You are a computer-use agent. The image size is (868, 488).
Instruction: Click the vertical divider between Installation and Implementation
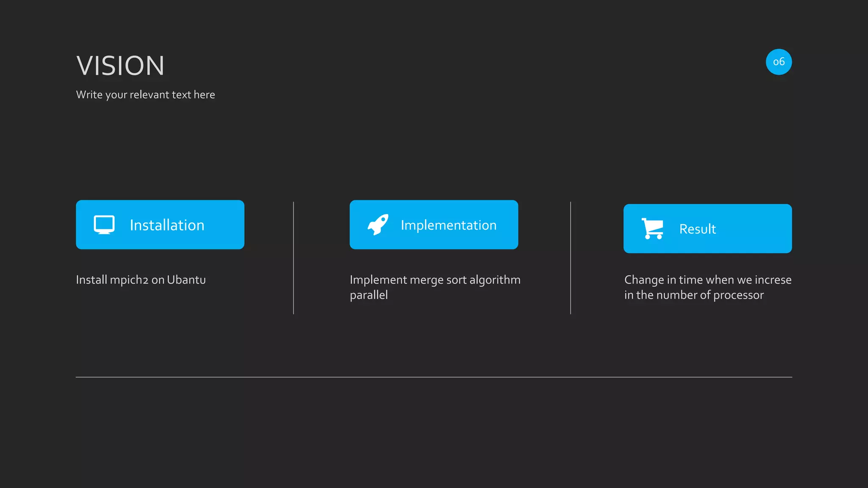(293, 258)
